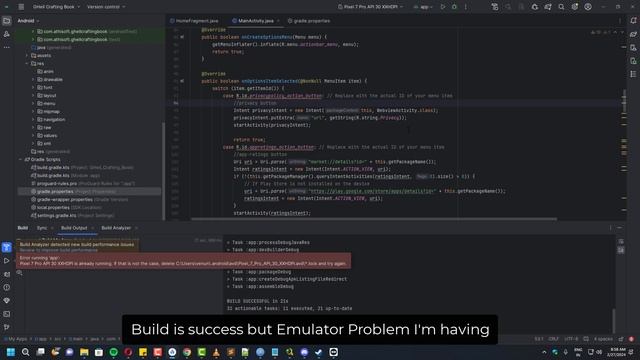
Task: Open the Problems tool window icon
Action: 7,287
